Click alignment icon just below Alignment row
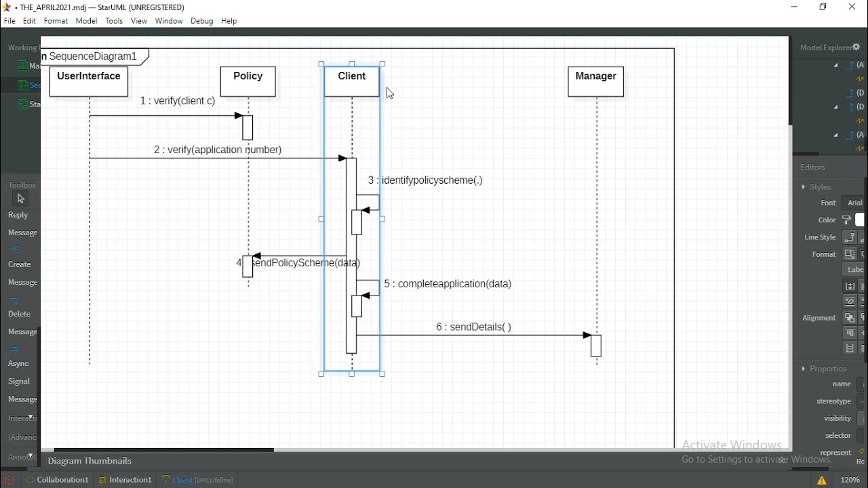Image resolution: width=868 pixels, height=488 pixels. tap(850, 333)
